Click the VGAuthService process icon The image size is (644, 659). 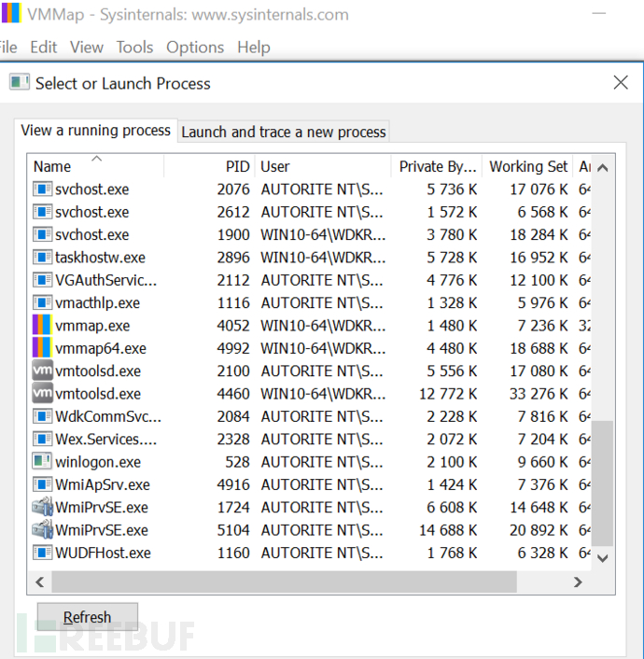pyautogui.click(x=42, y=280)
